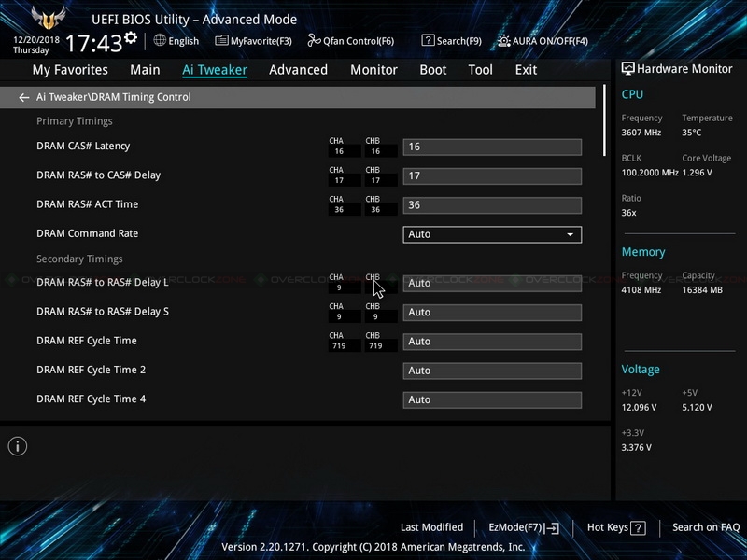Click the DRAM REF Cycle Time Auto field
747x560 pixels.
[492, 342]
